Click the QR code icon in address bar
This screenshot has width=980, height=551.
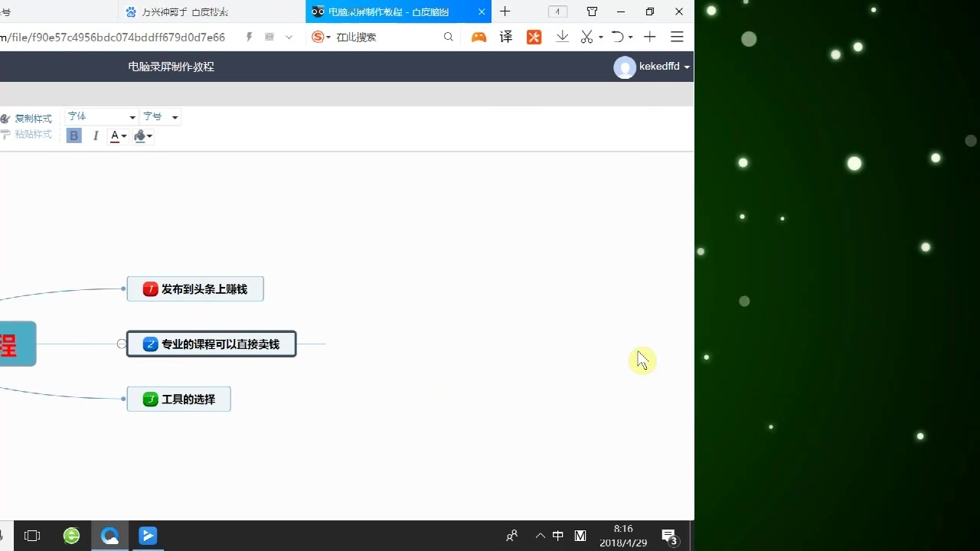point(269,37)
